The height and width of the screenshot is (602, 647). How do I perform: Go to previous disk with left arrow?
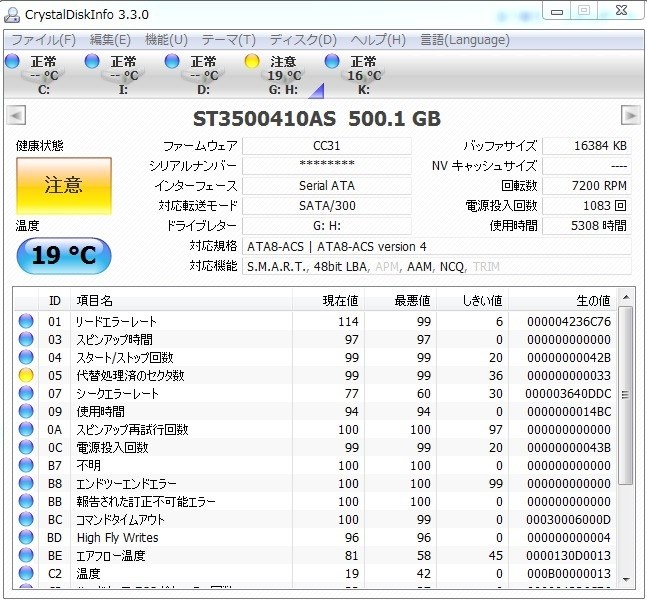pyautogui.click(x=16, y=116)
